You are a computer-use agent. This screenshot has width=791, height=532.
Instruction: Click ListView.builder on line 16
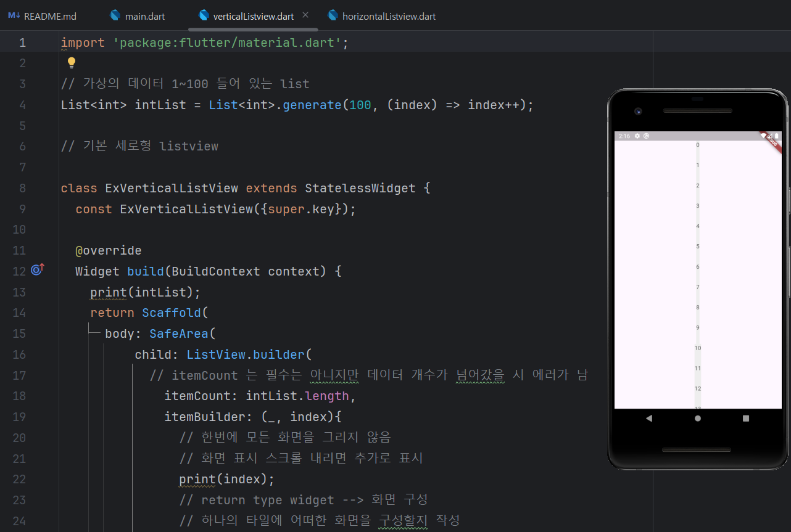246,354
